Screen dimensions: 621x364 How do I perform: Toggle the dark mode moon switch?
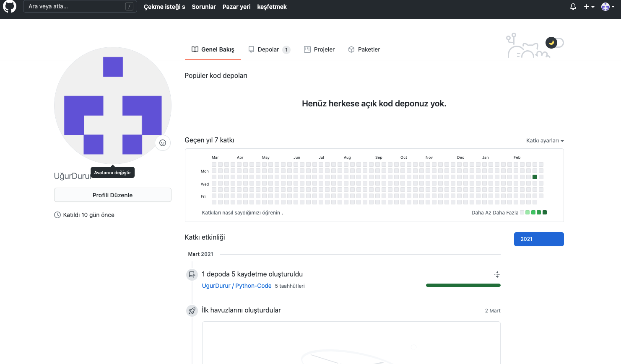[554, 43]
